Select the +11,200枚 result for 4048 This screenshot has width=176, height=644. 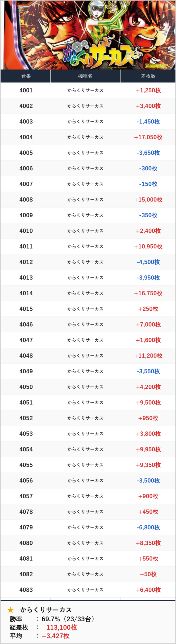click(x=148, y=356)
